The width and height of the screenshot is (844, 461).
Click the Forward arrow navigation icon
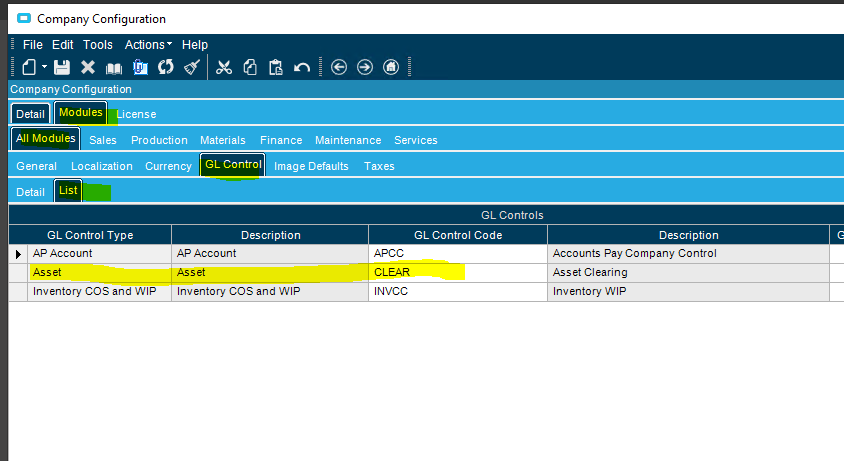pyautogui.click(x=365, y=67)
